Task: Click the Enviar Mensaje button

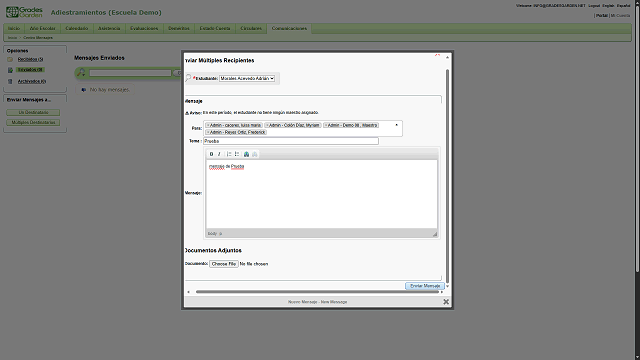Action: (425, 286)
